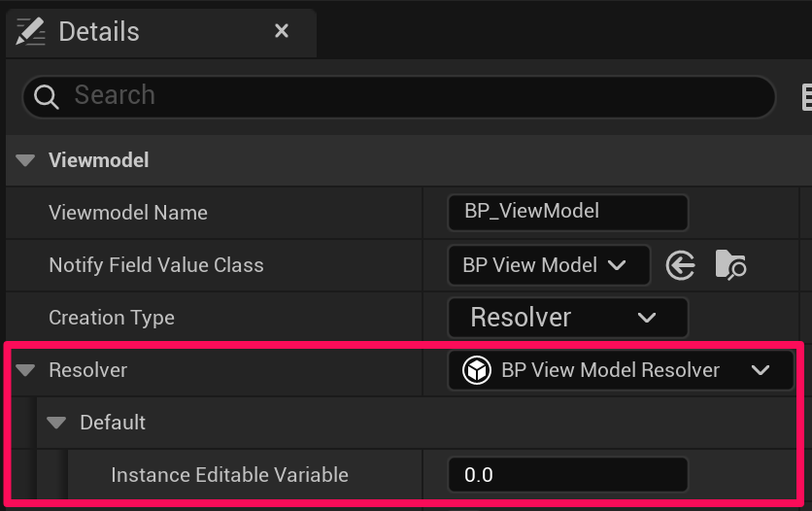
Task: Click the magnifier search icon
Action: click(47, 96)
